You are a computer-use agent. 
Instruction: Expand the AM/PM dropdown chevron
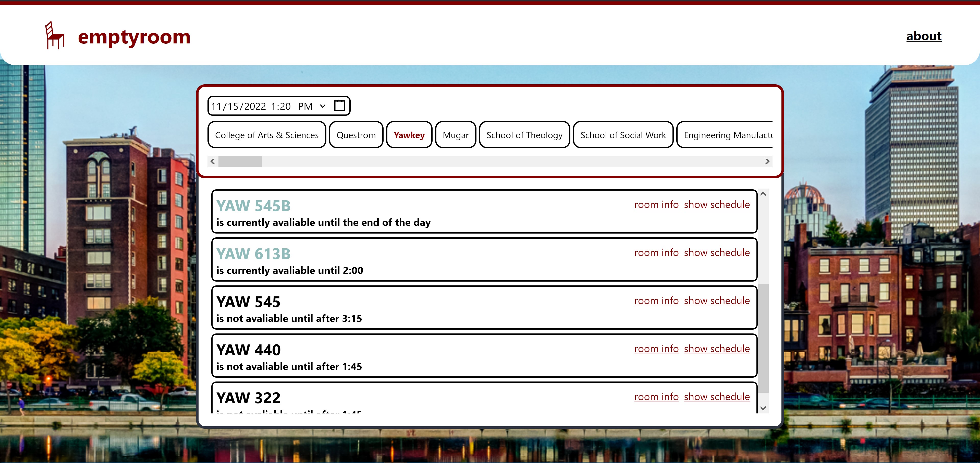click(x=323, y=106)
